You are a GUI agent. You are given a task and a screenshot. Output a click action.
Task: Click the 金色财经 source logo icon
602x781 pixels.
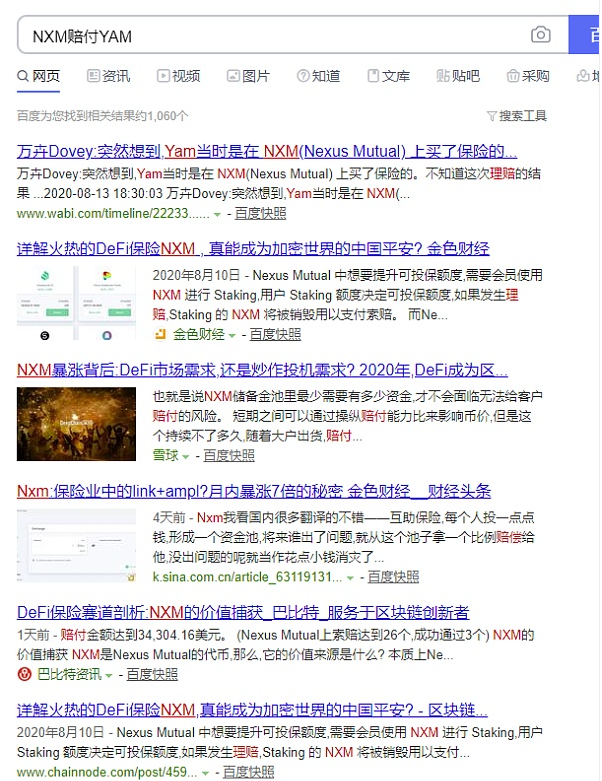point(160,334)
